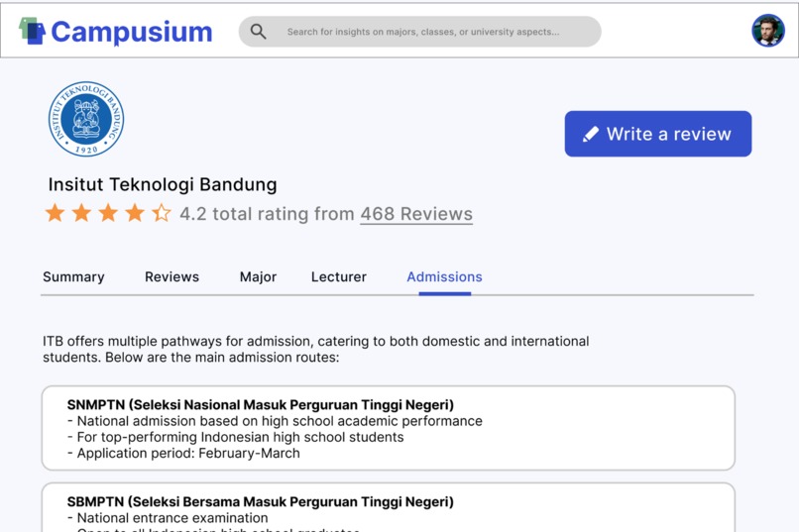
Task: Click the second rating star
Action: [x=81, y=213]
